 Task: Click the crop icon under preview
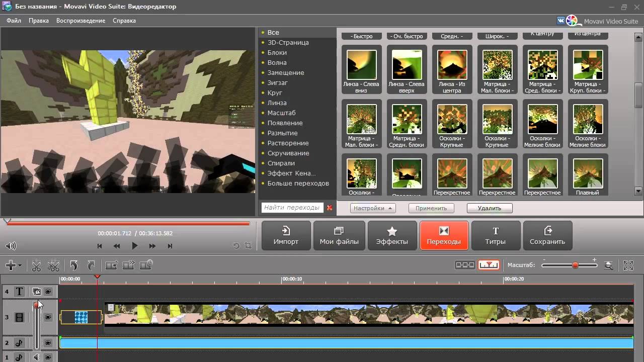248,246
